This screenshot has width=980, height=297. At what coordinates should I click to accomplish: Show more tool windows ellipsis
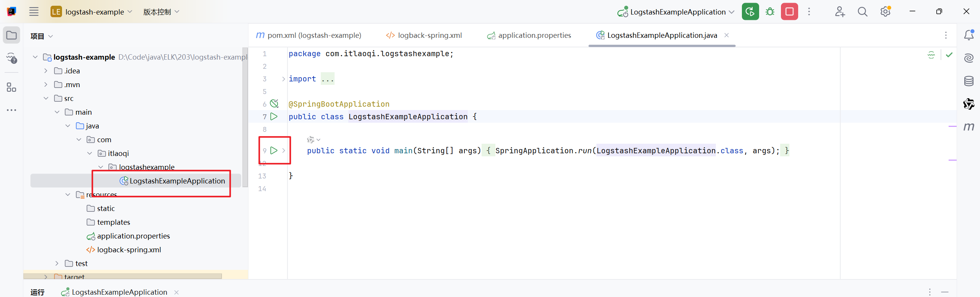[x=11, y=110]
